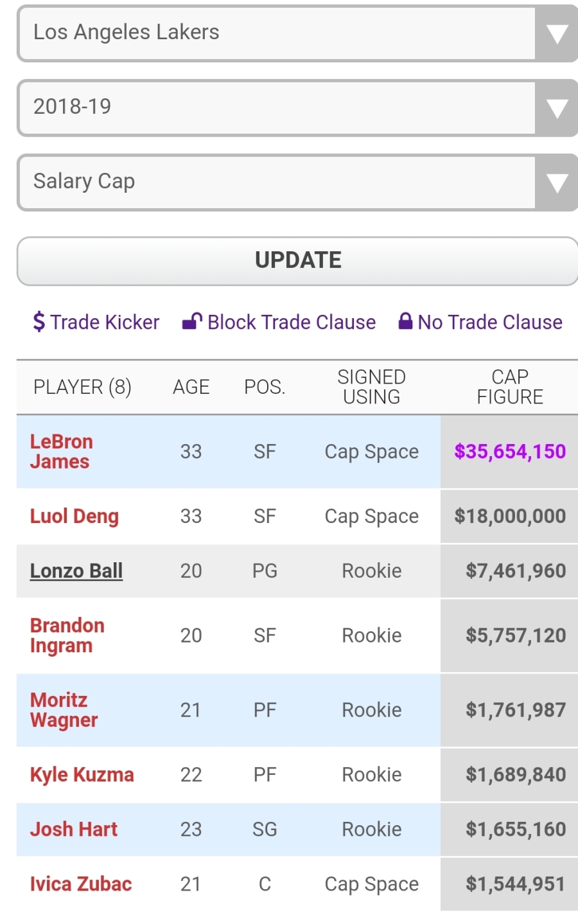Open Luol Deng player page
Image resolution: width=578 pixels, height=924 pixels.
[74, 517]
